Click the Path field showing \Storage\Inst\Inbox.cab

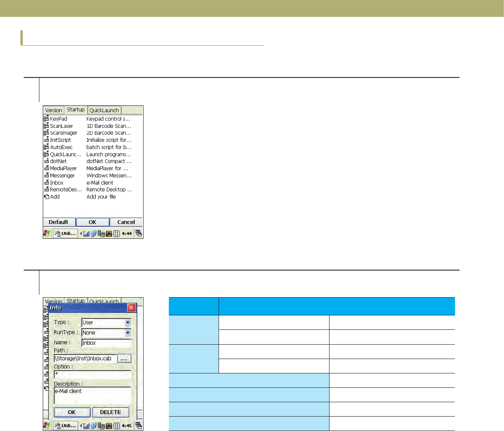point(85,358)
